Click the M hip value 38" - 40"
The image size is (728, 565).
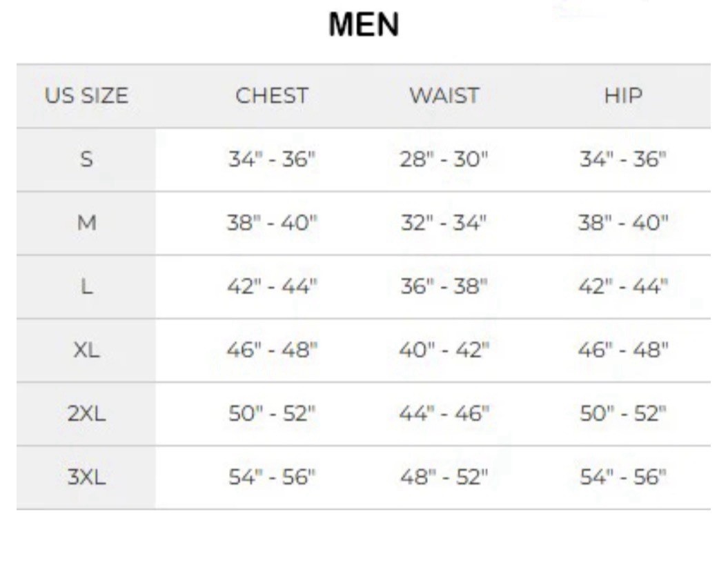click(x=623, y=223)
